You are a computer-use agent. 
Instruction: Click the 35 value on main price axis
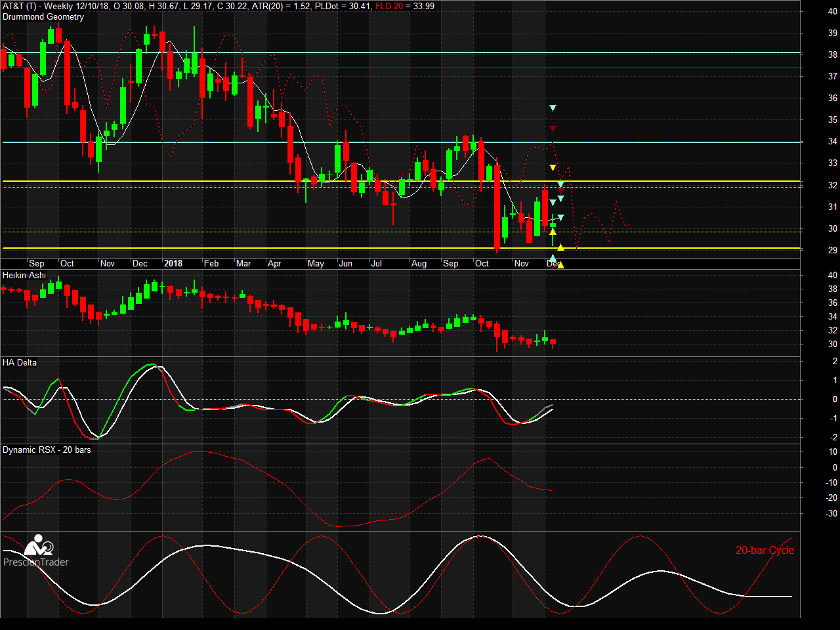[x=832, y=119]
